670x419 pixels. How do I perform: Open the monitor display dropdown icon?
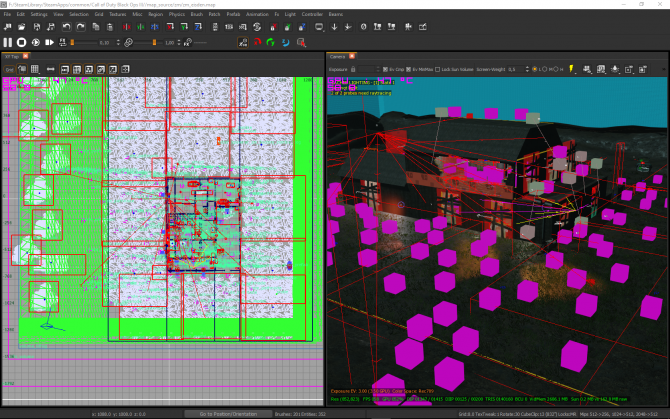(x=319, y=27)
